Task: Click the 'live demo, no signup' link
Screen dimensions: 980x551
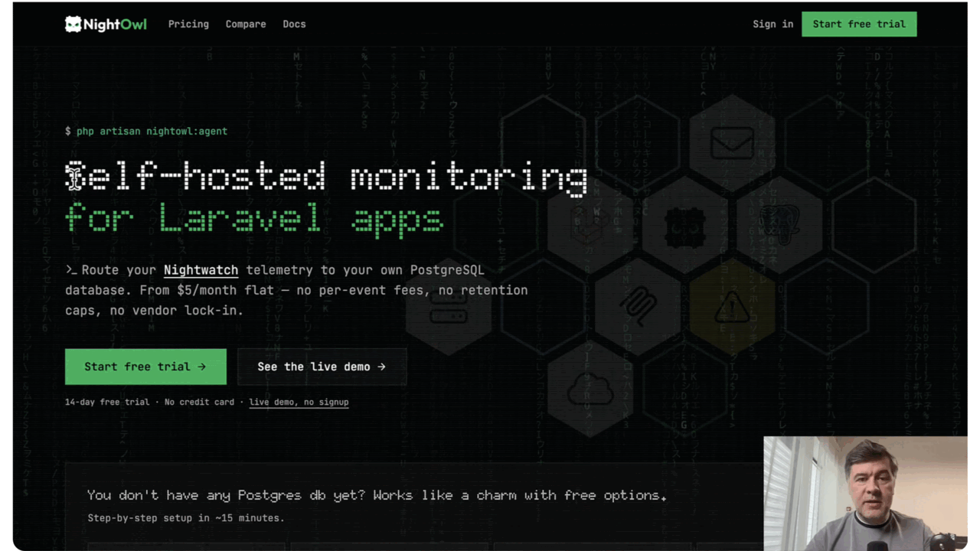Action: [299, 402]
